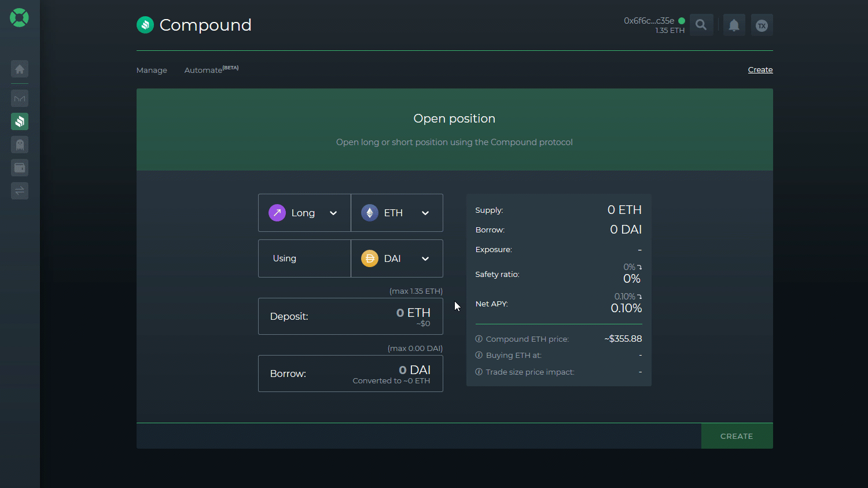This screenshot has height=488, width=868.
Task: Open the notifications bell
Action: (734, 25)
